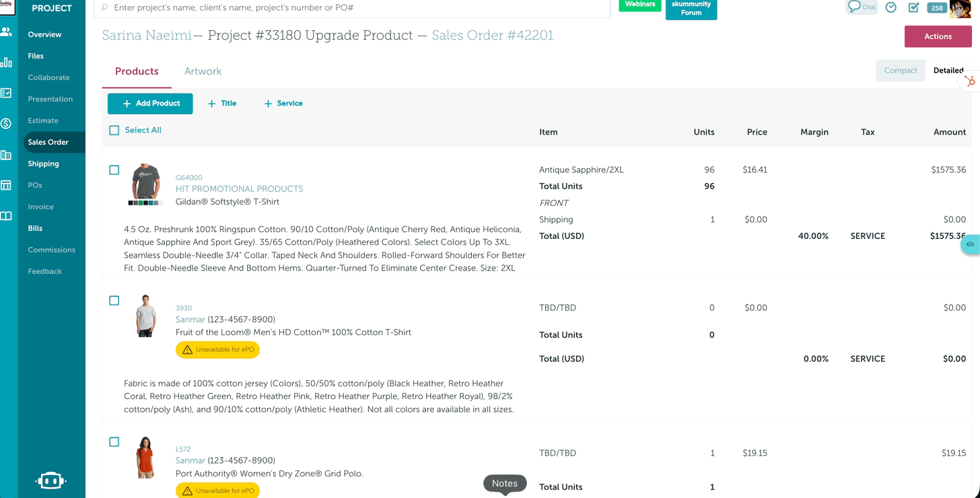Click the bar chart analytics sidebar icon
Screen dimensions: 980x498
click(x=6, y=63)
